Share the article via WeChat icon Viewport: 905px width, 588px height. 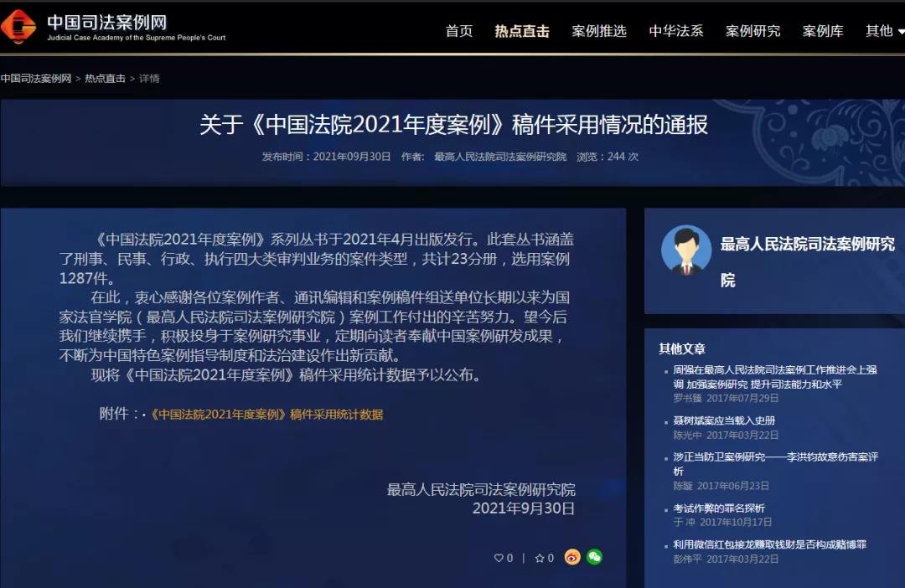pyautogui.click(x=594, y=557)
